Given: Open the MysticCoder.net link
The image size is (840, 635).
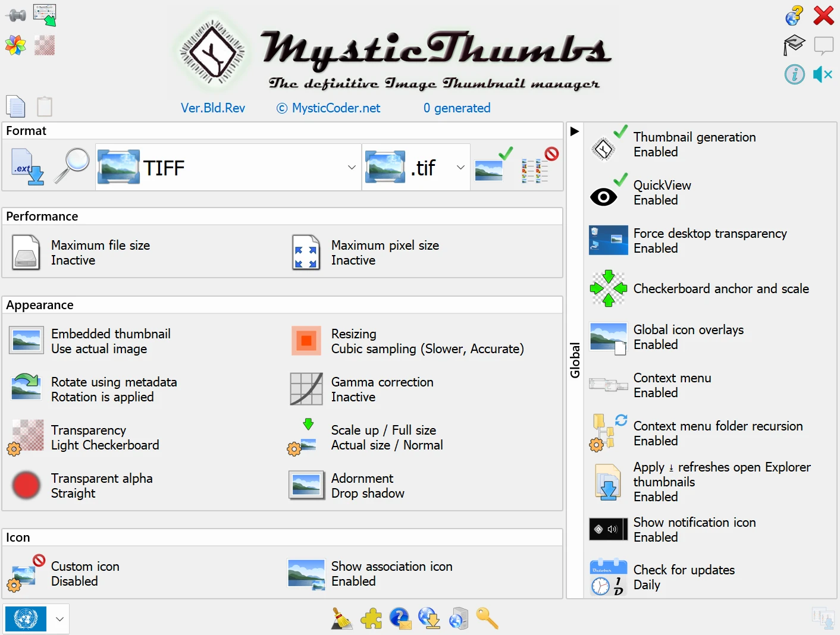Looking at the screenshot, I should tap(328, 108).
